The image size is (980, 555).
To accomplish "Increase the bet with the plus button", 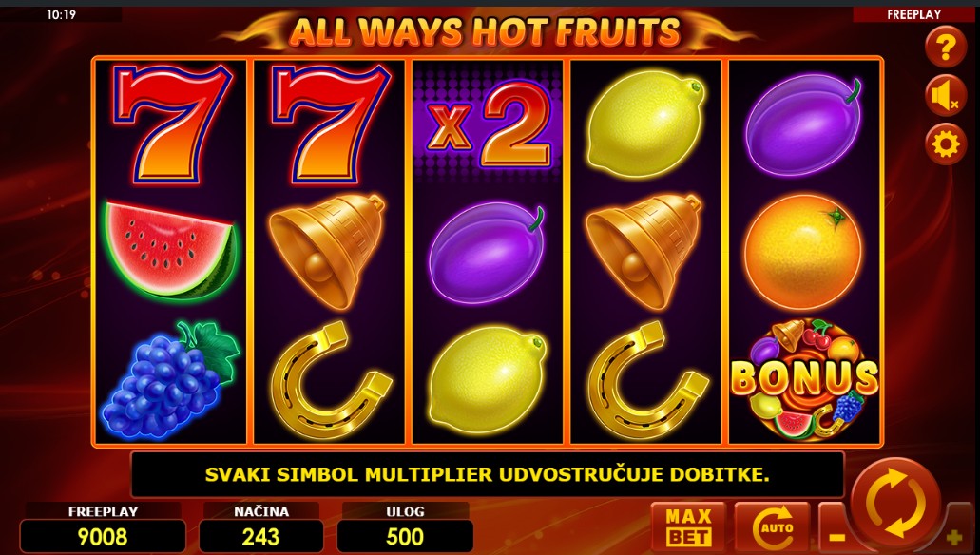I will coord(954,536).
